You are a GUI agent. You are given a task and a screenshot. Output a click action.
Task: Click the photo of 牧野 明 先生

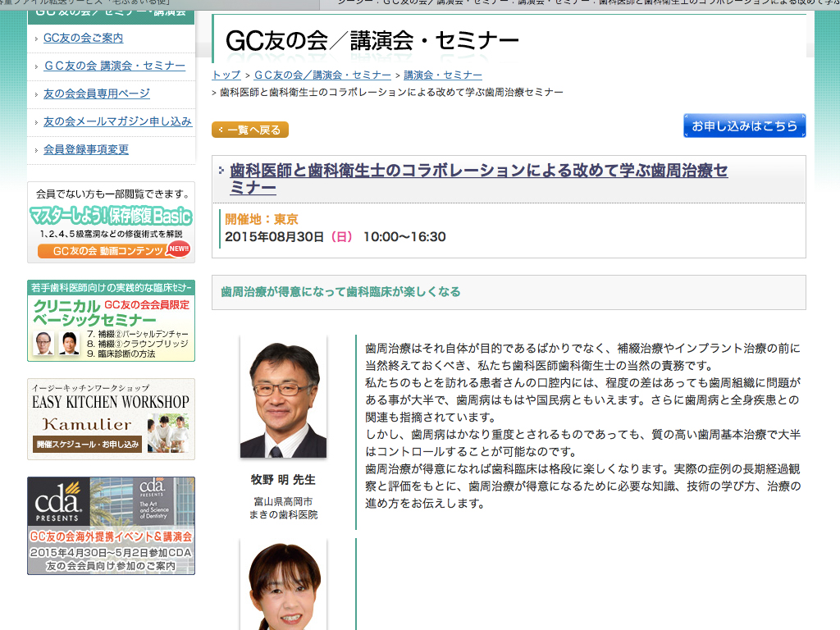(283, 396)
